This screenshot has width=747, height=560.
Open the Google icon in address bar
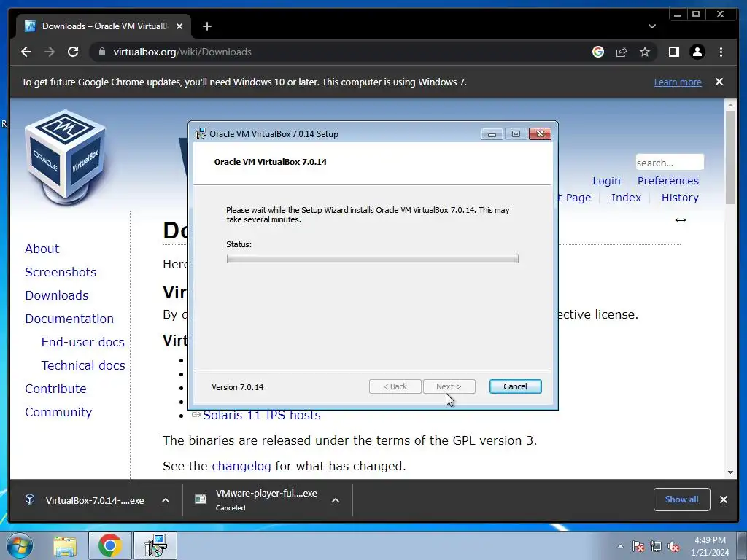click(598, 52)
